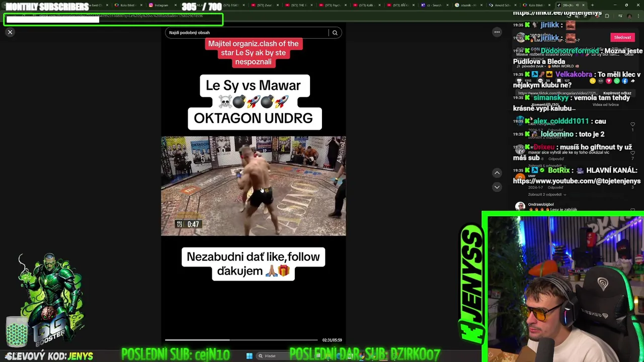Screen dimensions: 644x362
Task: Like the video via the heart icon showing 1215
Action: click(519, 80)
